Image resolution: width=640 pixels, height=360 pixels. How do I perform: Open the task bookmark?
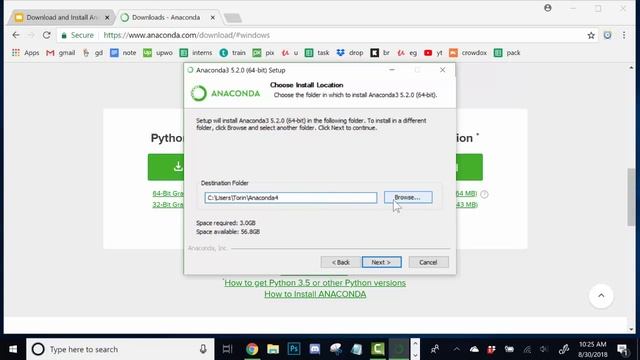pos(317,53)
